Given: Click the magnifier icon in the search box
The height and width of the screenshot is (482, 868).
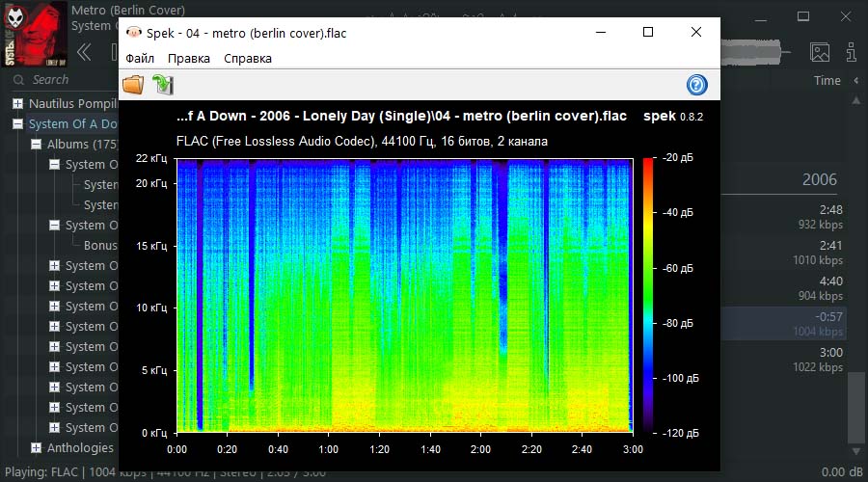Looking at the screenshot, I should point(19,80).
